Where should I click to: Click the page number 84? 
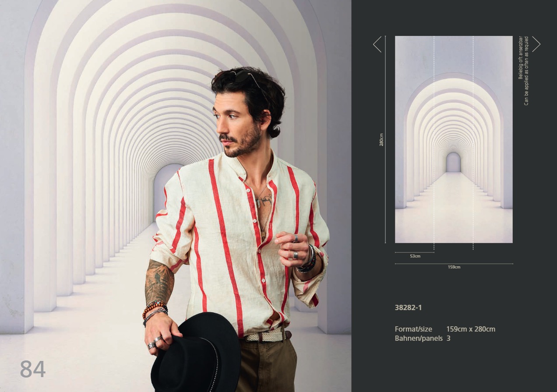click(32, 369)
